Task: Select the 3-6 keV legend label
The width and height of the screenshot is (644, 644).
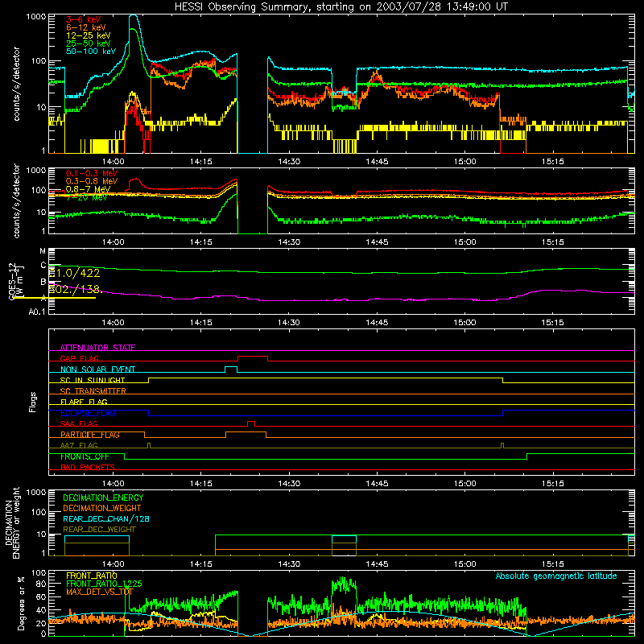Action: (84, 19)
